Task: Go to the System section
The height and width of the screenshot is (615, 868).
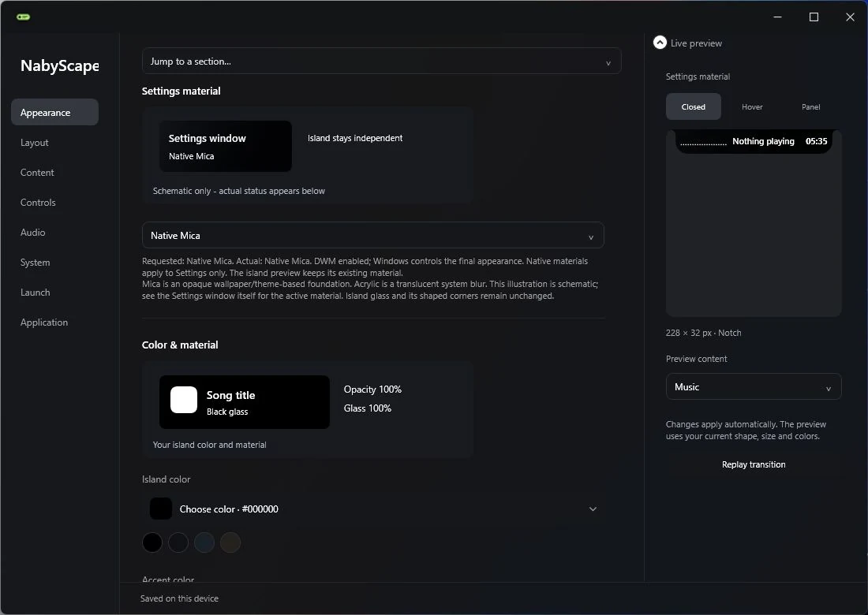Action: click(54, 262)
